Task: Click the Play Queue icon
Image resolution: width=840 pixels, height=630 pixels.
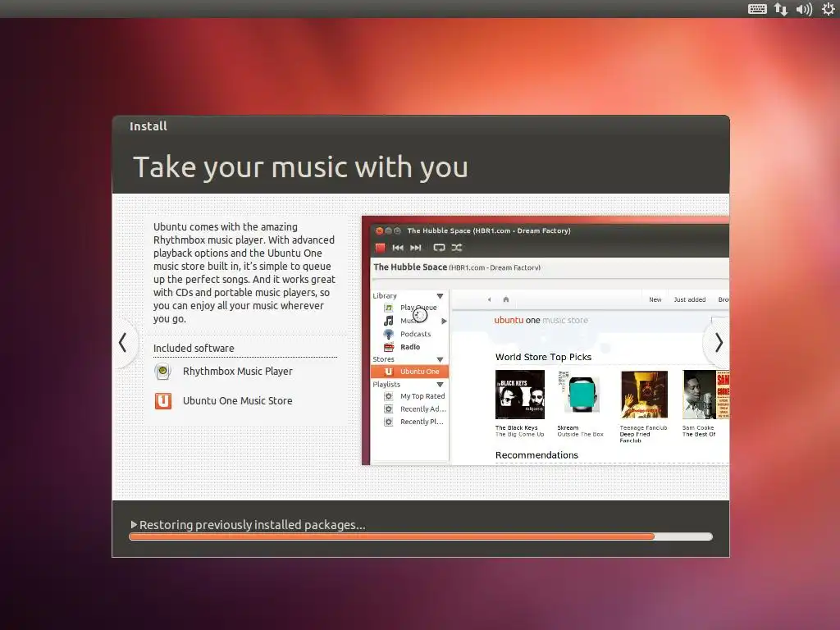Action: [x=388, y=308]
